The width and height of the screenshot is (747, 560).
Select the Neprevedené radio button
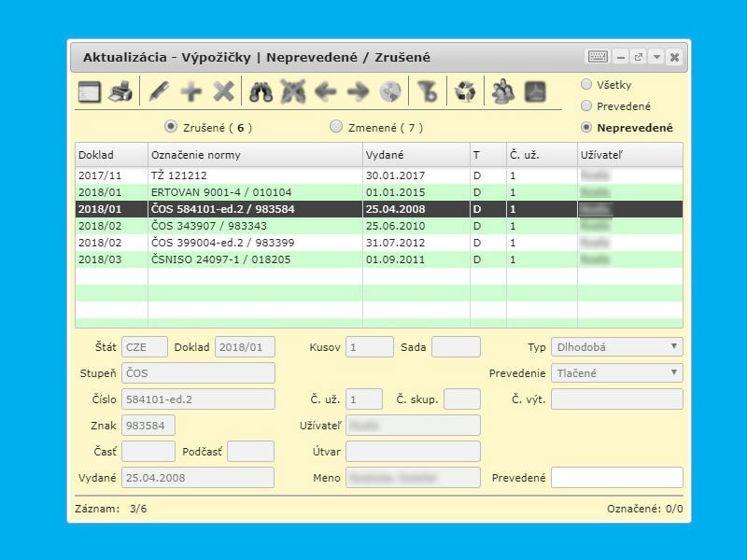point(586,127)
